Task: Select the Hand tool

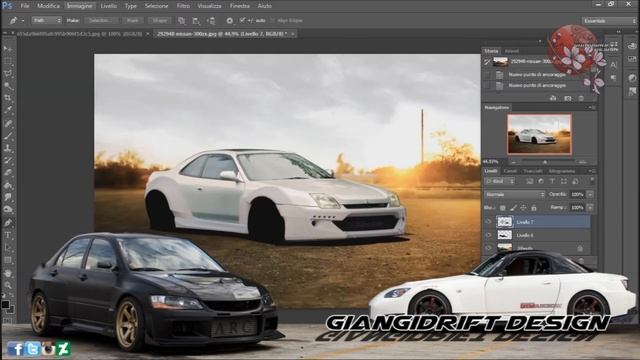Action: pyautogui.click(x=8, y=273)
